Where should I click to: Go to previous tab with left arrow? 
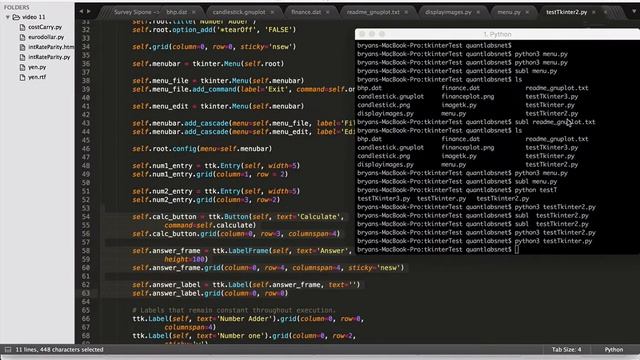point(81,11)
